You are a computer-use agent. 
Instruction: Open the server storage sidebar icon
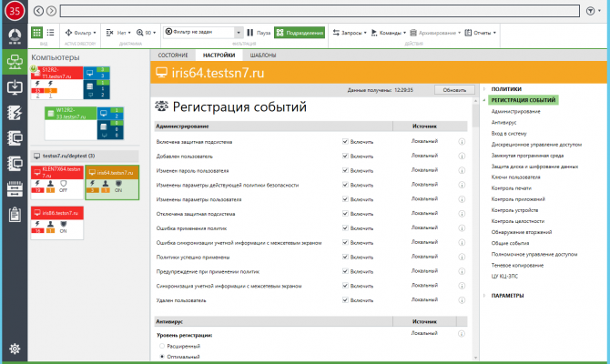15,189
